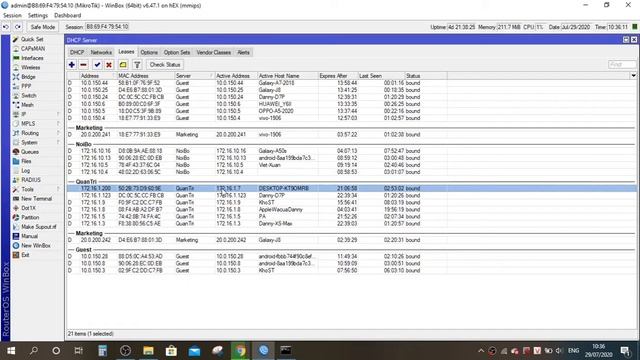Open the Settings menu
Screen dimensions: 640x360
pos(38,16)
